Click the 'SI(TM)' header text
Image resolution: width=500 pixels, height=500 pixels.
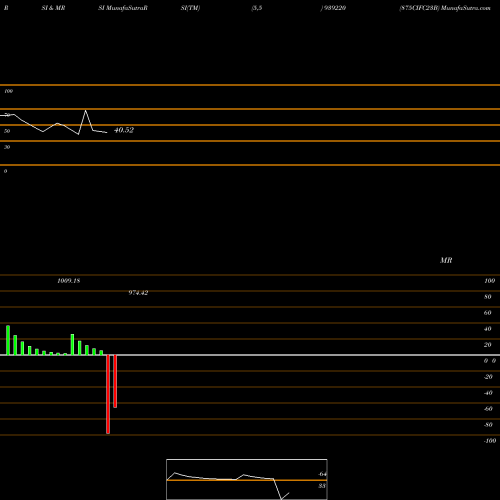pyautogui.click(x=190, y=8)
